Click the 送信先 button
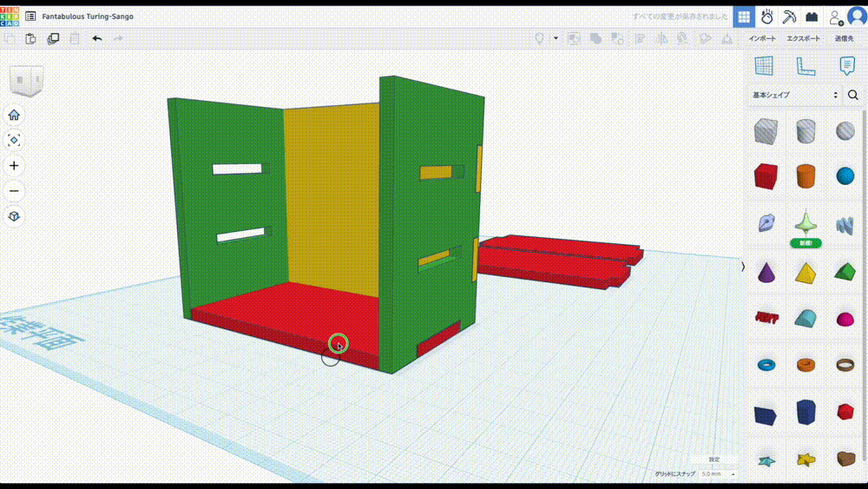This screenshot has height=489, width=868. [844, 38]
